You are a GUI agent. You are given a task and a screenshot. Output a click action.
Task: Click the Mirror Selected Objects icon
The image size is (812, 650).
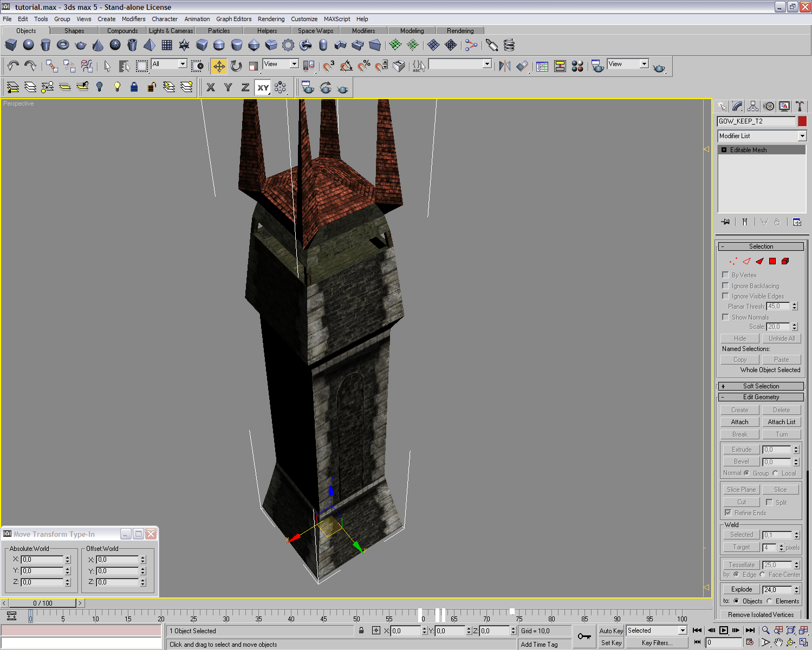[x=505, y=66]
